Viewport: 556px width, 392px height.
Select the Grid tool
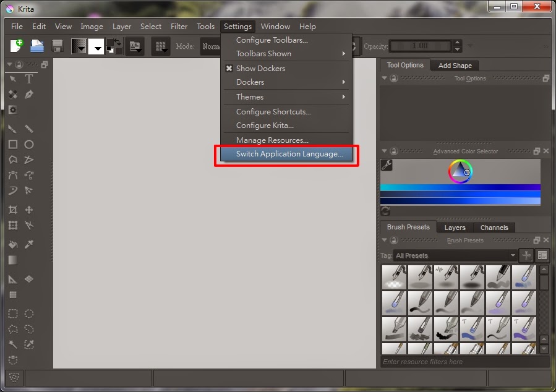point(13,295)
